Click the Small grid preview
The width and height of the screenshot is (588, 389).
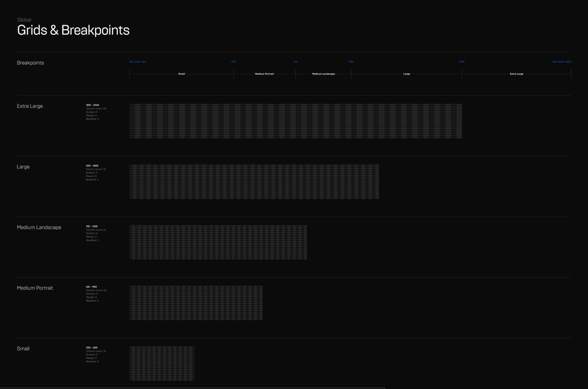click(x=162, y=363)
